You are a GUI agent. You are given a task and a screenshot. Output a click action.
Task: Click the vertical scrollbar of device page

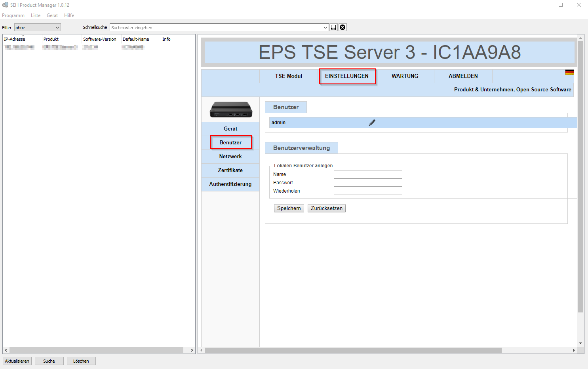[x=580, y=178]
